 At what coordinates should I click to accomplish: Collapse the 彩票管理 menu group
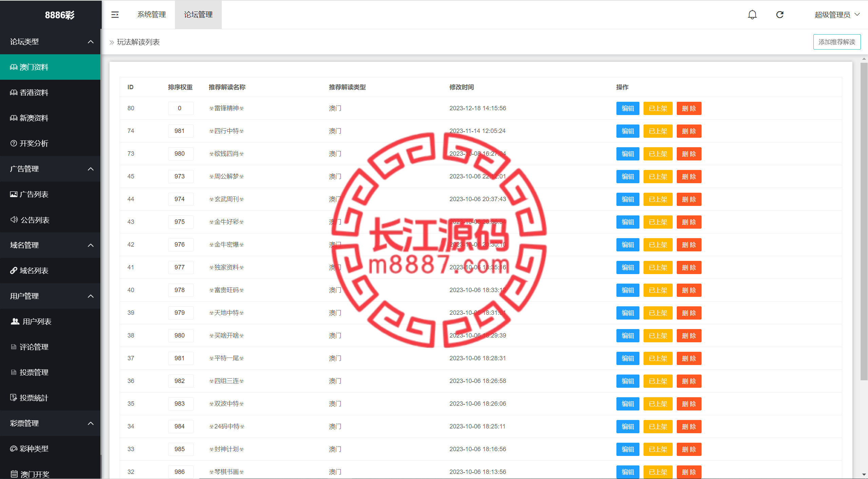50,423
